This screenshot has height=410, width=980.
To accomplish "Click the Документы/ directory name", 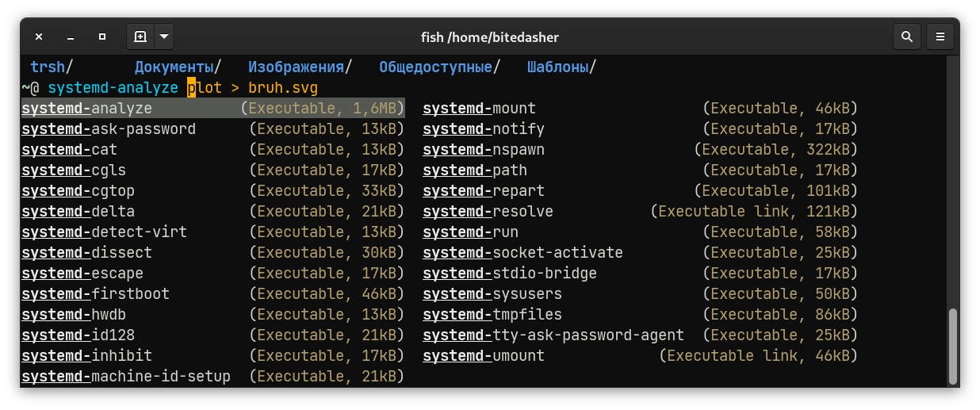I will tap(178, 67).
